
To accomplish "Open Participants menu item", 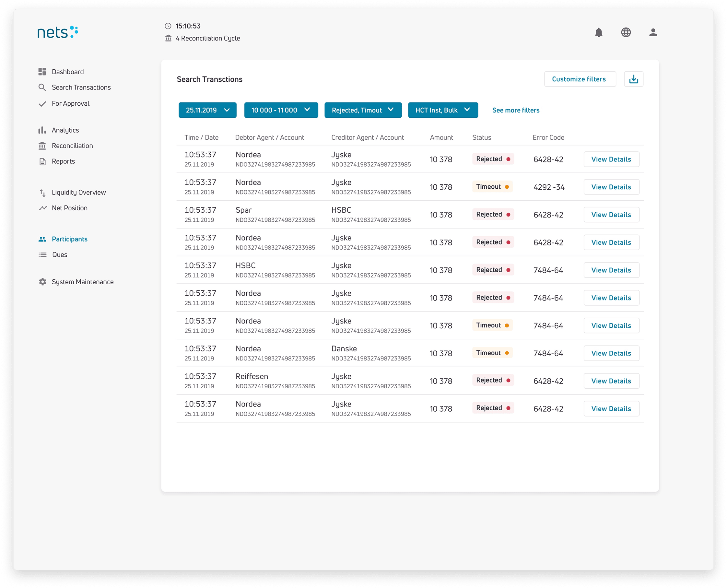I will tap(69, 239).
